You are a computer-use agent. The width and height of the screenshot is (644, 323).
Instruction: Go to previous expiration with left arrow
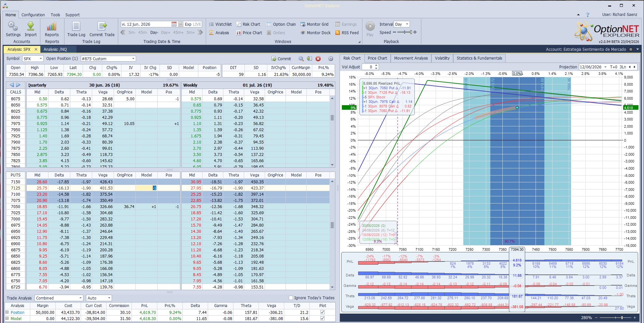click(12, 85)
